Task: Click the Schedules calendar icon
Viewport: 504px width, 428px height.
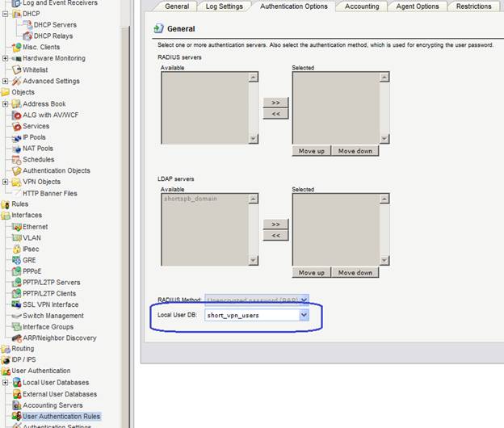Action: 16,160
